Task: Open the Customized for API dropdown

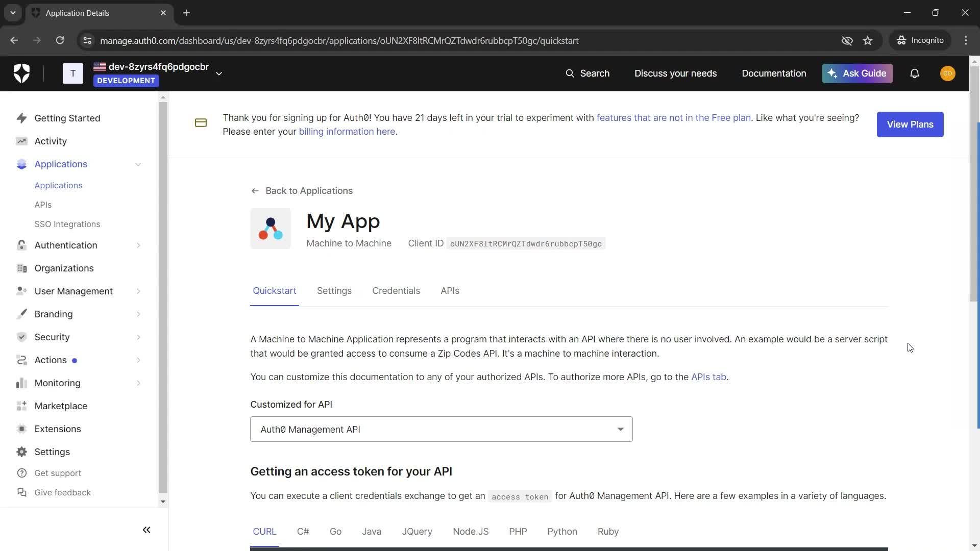Action: pos(442,430)
